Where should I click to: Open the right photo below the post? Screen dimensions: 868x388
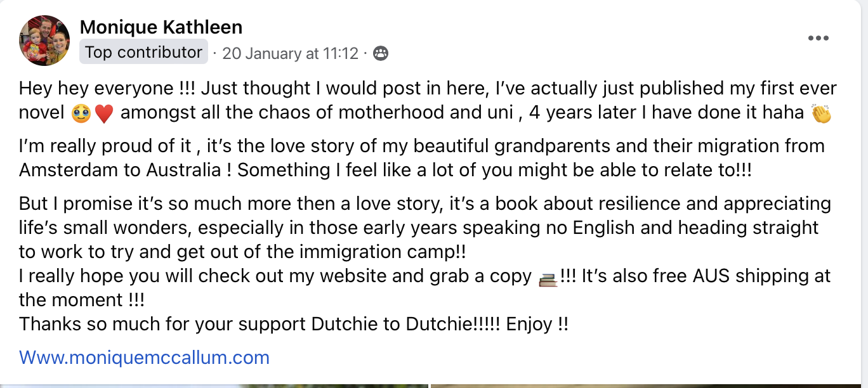click(647, 385)
